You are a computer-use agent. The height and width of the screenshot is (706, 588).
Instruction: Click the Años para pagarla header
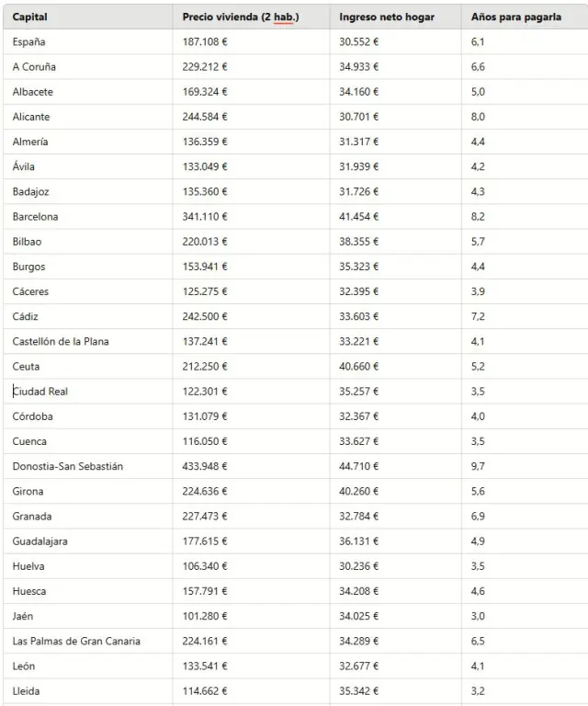515,17
